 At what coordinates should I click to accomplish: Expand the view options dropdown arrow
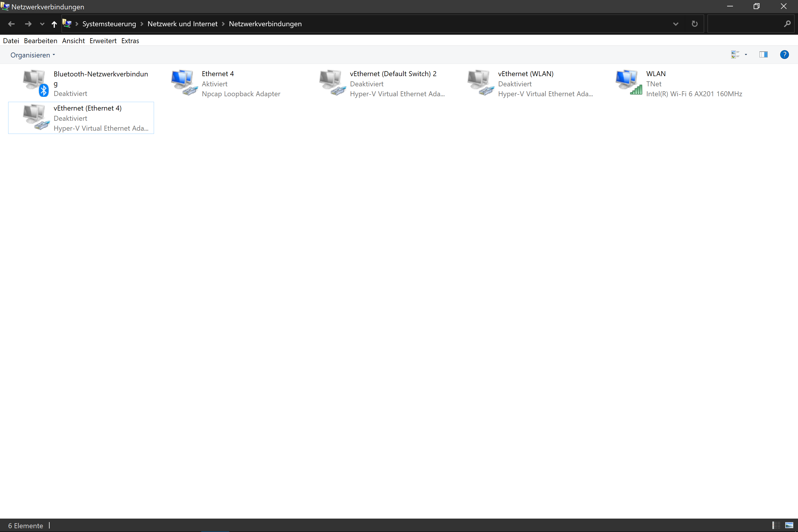(746, 55)
